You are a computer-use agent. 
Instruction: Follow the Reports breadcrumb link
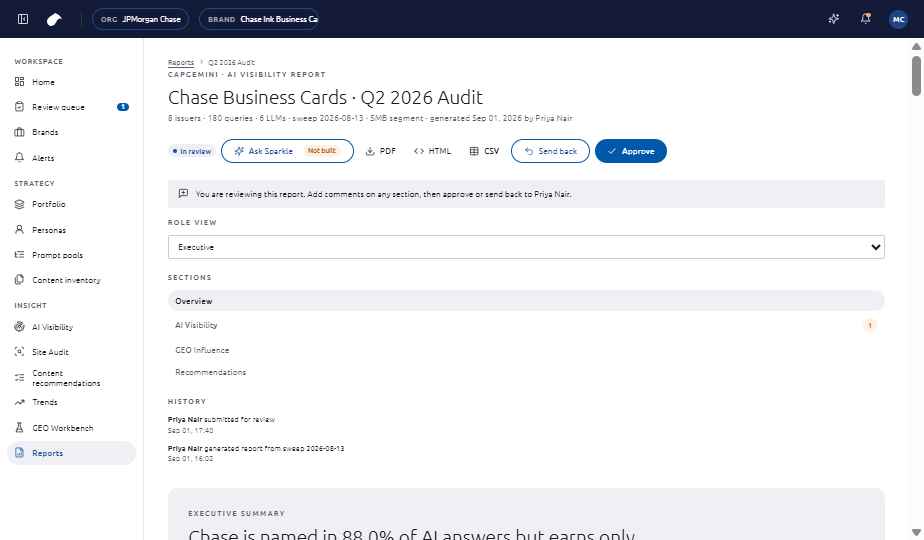(x=181, y=62)
